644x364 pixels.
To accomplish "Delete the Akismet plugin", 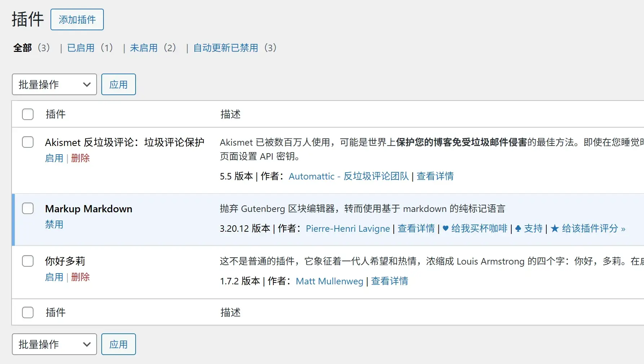I will 80,158.
